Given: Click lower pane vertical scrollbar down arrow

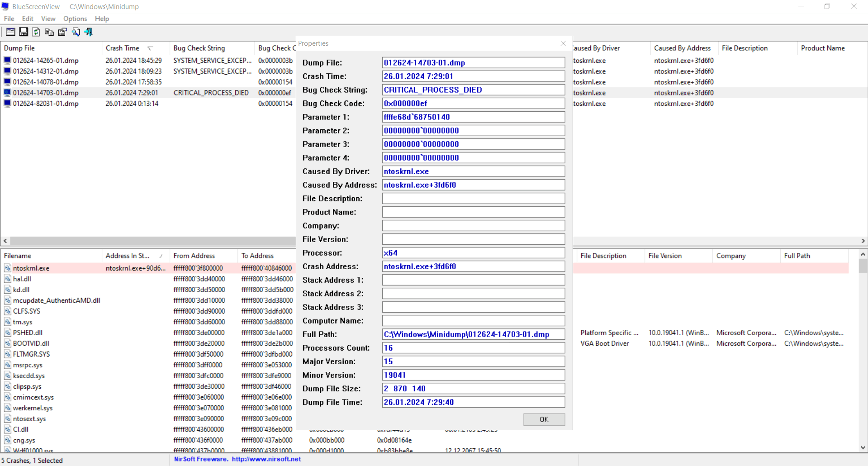Looking at the screenshot, I should tap(863, 447).
